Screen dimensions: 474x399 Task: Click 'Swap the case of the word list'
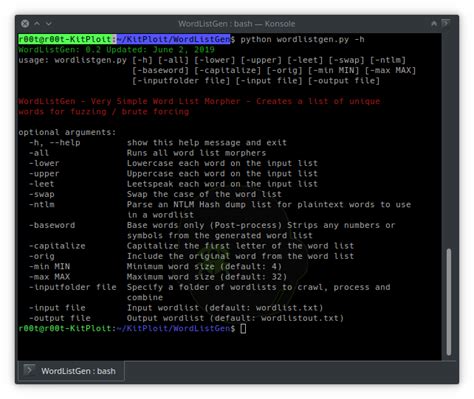tap(204, 194)
